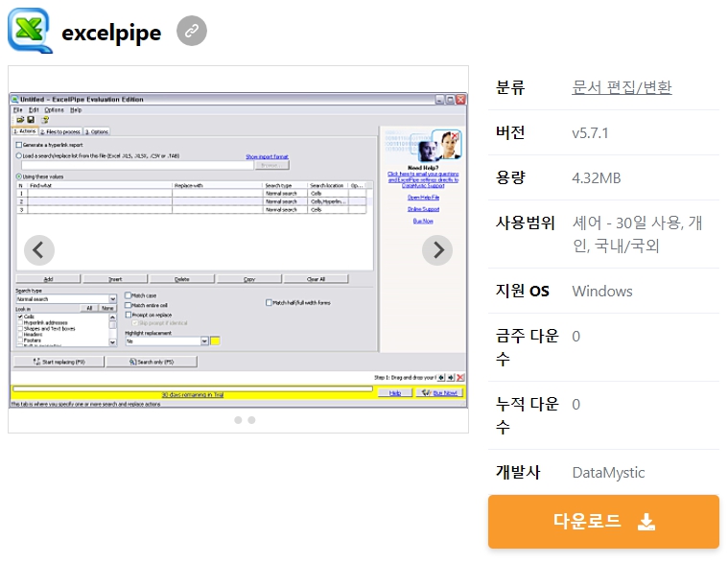Click the Open Help File link
Screen dimensions: 728x563
click(x=423, y=198)
